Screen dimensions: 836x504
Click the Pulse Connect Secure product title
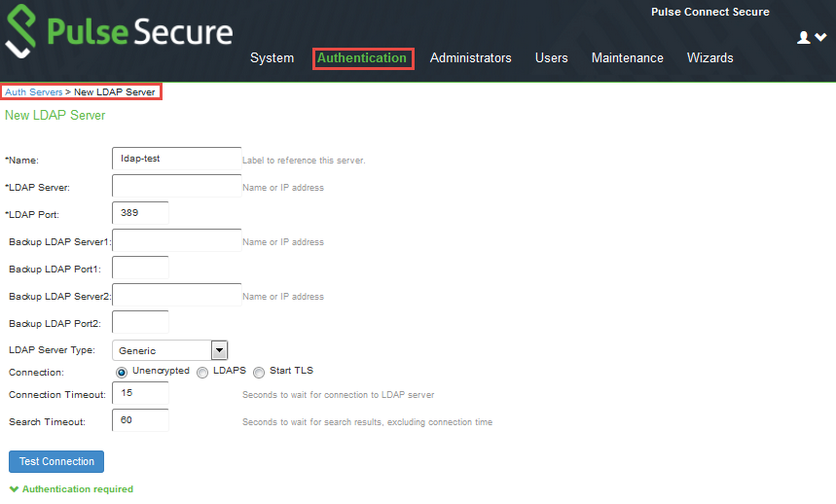point(709,12)
